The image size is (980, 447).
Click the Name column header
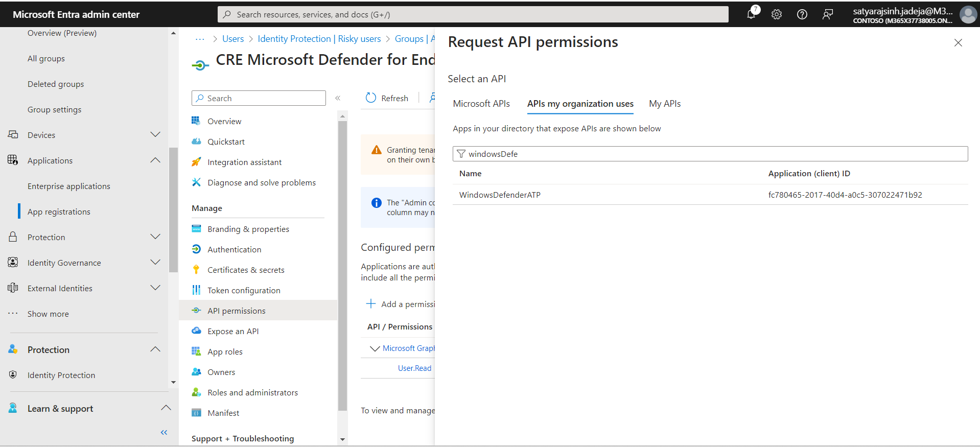click(470, 174)
